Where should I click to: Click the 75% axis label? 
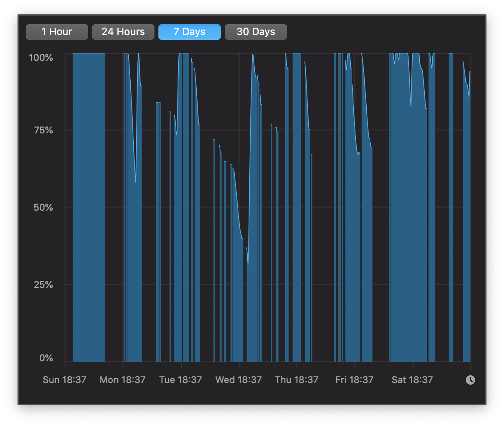[x=43, y=130]
